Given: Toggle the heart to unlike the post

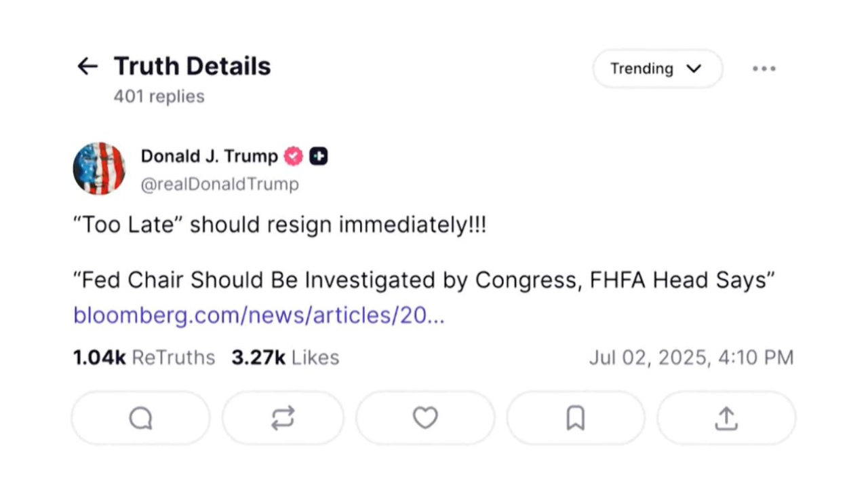Looking at the screenshot, I should click(425, 418).
